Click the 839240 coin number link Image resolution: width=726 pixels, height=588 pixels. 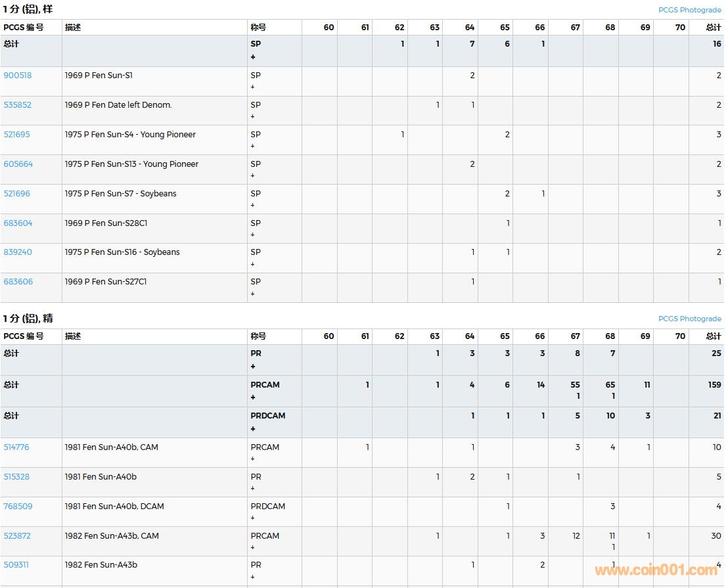(18, 252)
